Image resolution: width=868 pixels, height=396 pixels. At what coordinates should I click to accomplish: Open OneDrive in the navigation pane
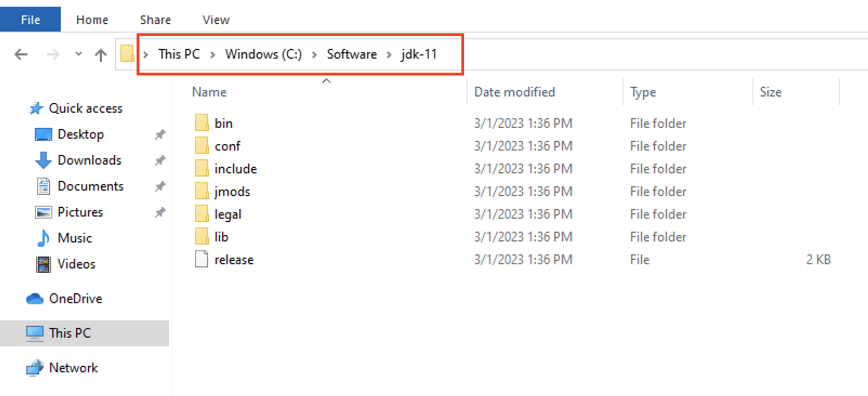tap(76, 299)
